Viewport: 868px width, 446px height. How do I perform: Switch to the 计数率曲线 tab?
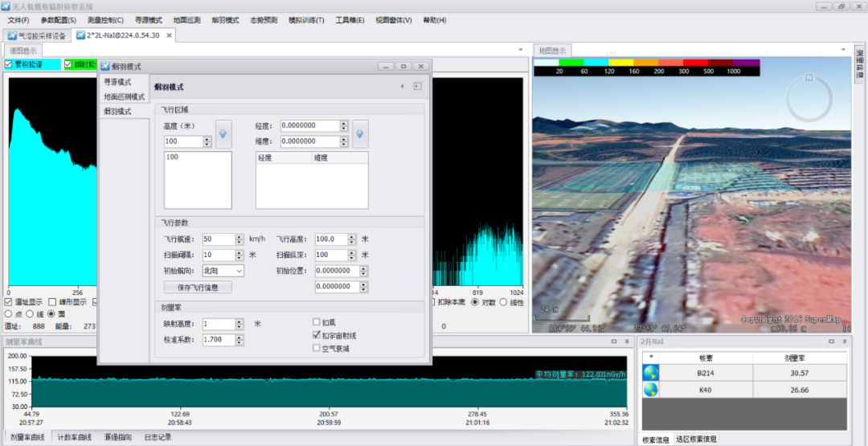(76, 438)
